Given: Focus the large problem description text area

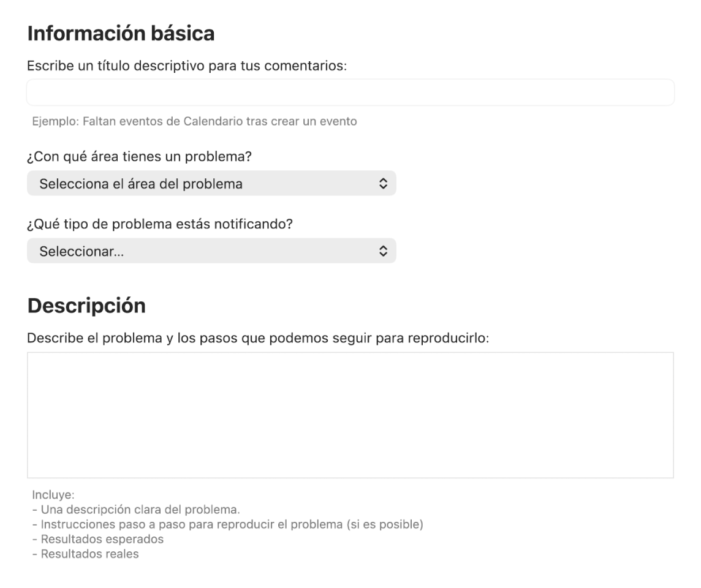Looking at the screenshot, I should click(x=350, y=415).
